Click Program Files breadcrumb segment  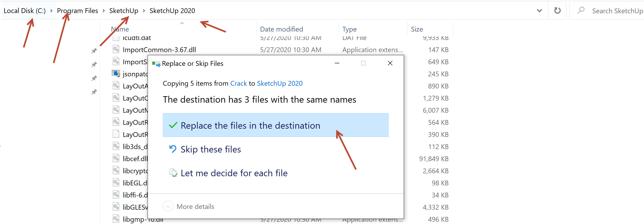point(77,11)
